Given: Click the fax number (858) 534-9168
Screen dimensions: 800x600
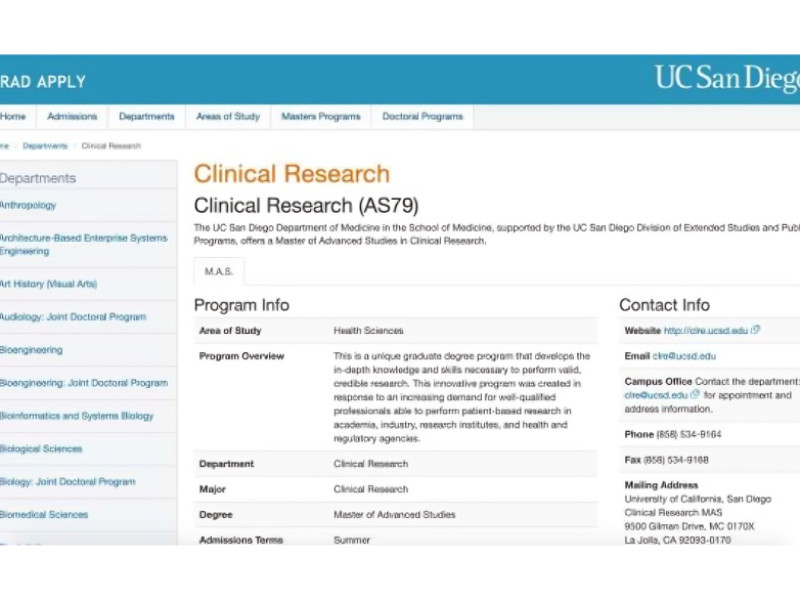Looking at the screenshot, I should (x=676, y=460).
